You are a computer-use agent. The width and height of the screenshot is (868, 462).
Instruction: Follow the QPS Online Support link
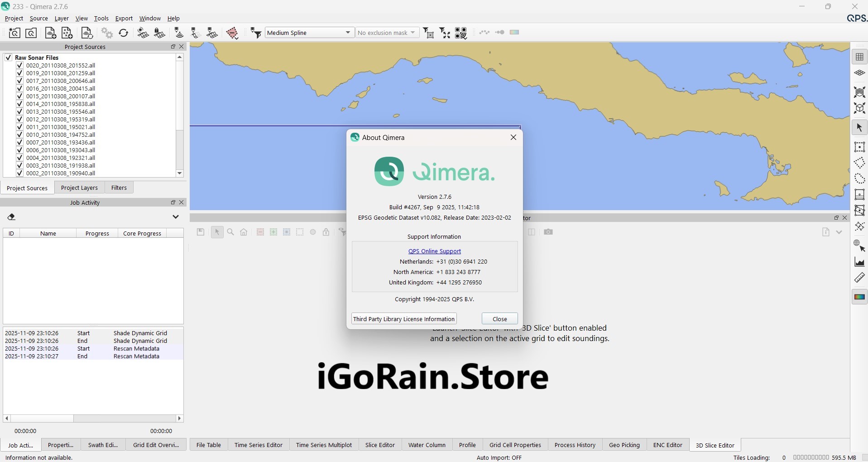pos(434,251)
